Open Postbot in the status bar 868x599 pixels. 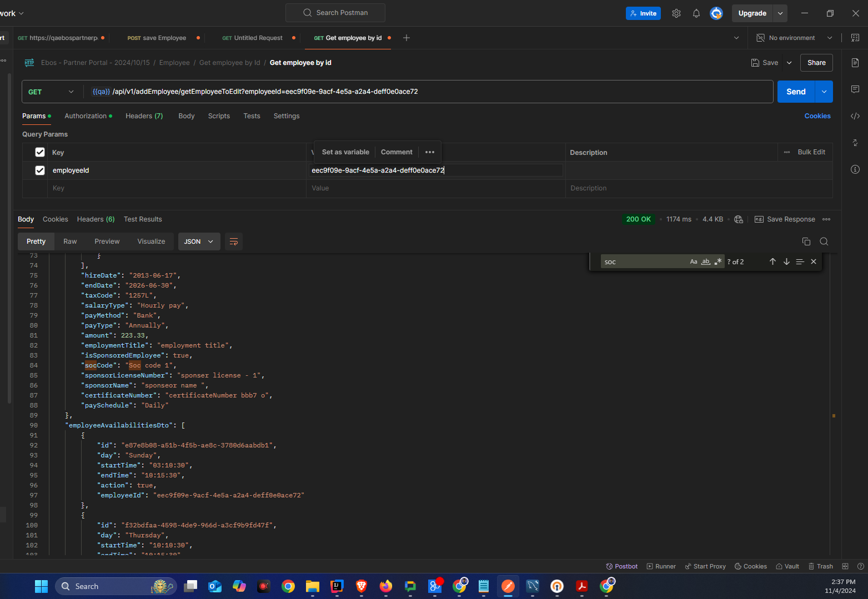622,566
